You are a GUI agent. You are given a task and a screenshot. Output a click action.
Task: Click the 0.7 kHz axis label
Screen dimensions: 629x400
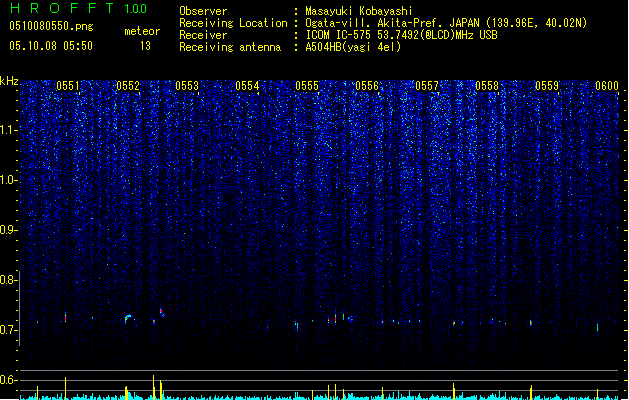(8, 330)
